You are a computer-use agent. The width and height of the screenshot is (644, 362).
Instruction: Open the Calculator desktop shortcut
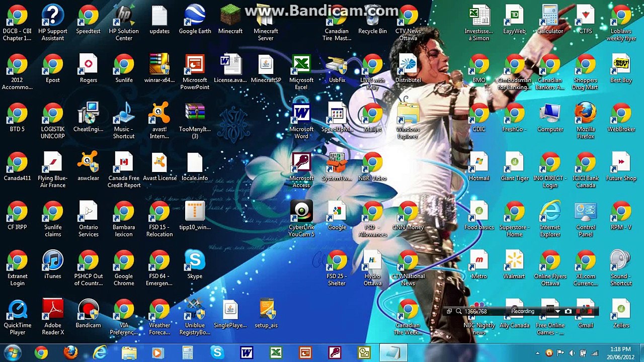[550, 20]
